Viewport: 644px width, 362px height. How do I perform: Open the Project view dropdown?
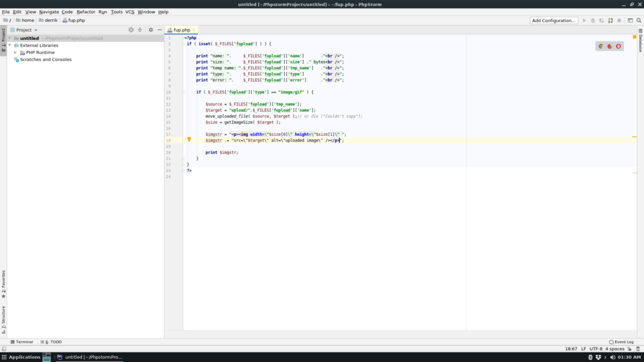(26, 30)
